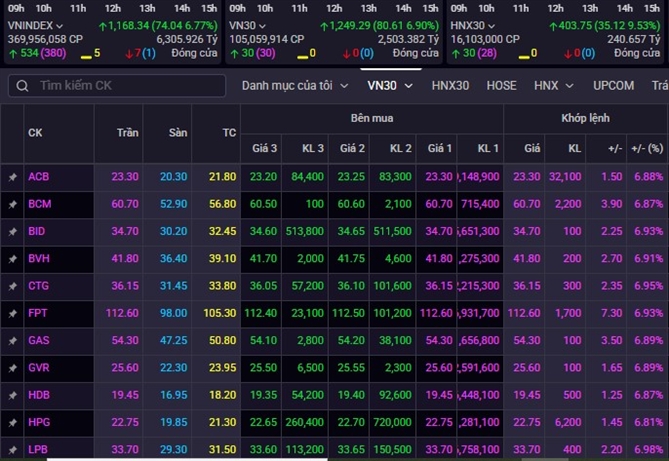Image resolution: width=669 pixels, height=461 pixels.
Task: Click the pin icon for GAS
Action: 12,341
